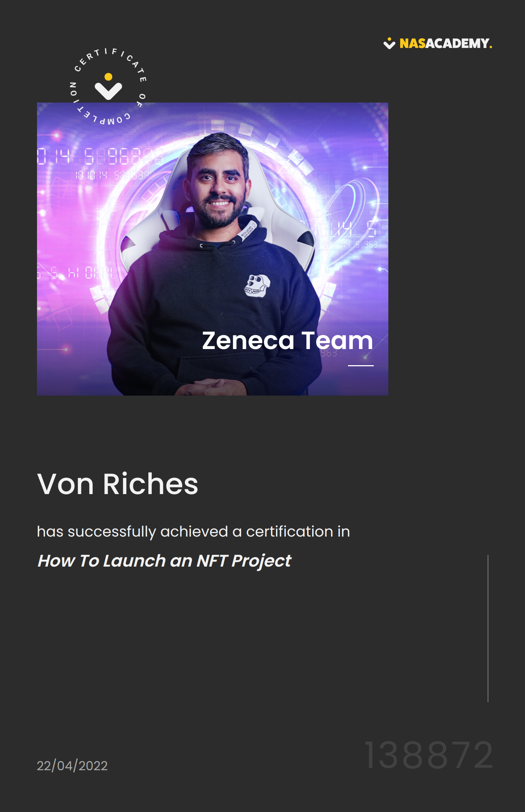Click the skull logo on the hoodie

coord(257,286)
